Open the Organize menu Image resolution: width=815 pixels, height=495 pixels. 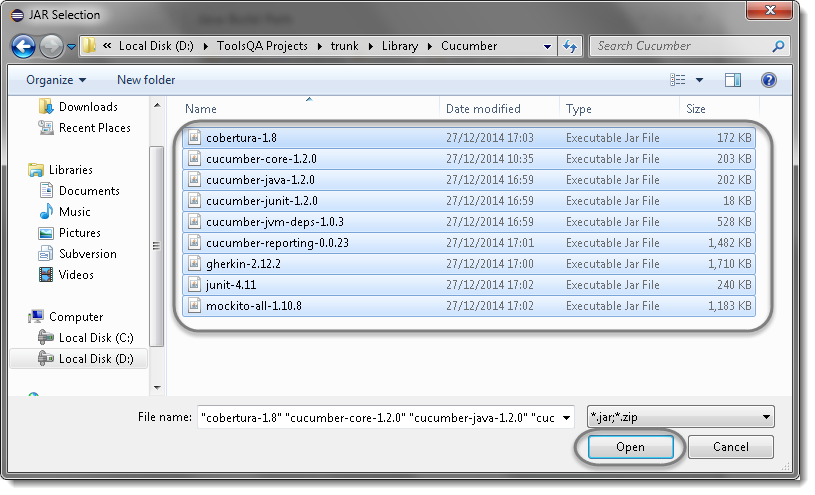56,80
